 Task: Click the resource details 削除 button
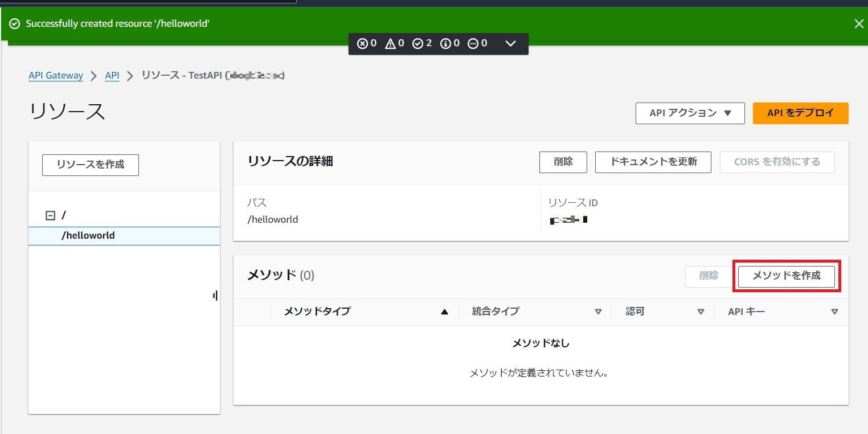coord(563,162)
